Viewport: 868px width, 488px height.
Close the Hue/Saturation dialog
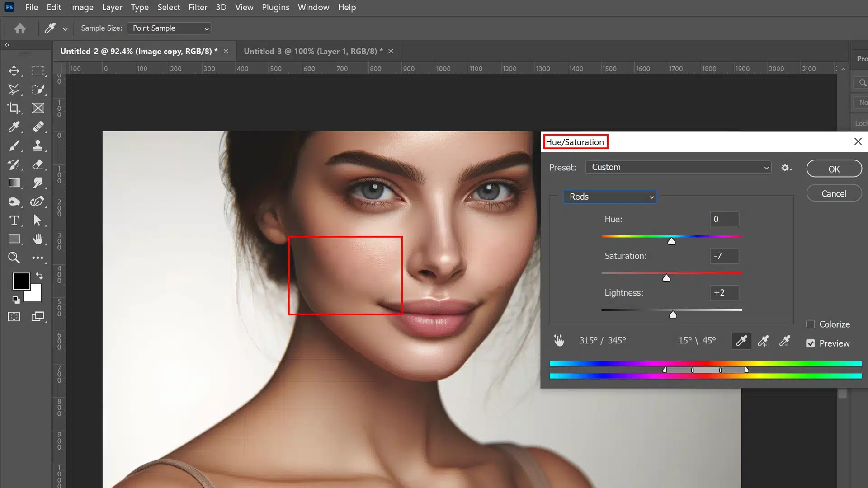pyautogui.click(x=858, y=141)
